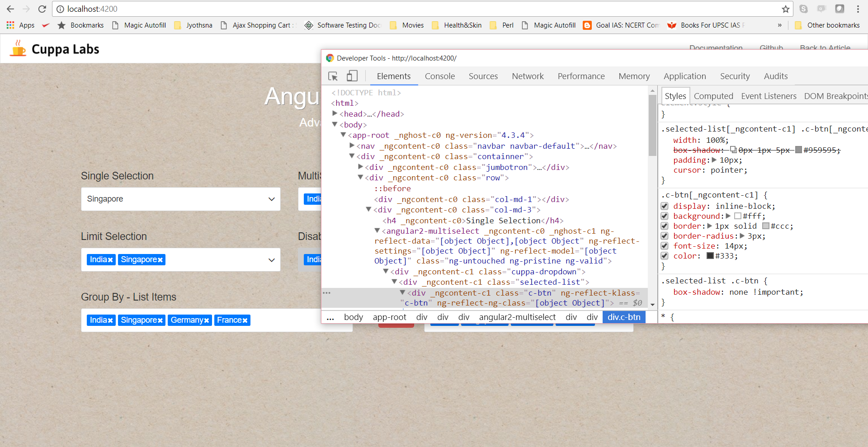This screenshot has width=868, height=447.
Task: Open the Chrome three-dot menu
Action: 859,9
